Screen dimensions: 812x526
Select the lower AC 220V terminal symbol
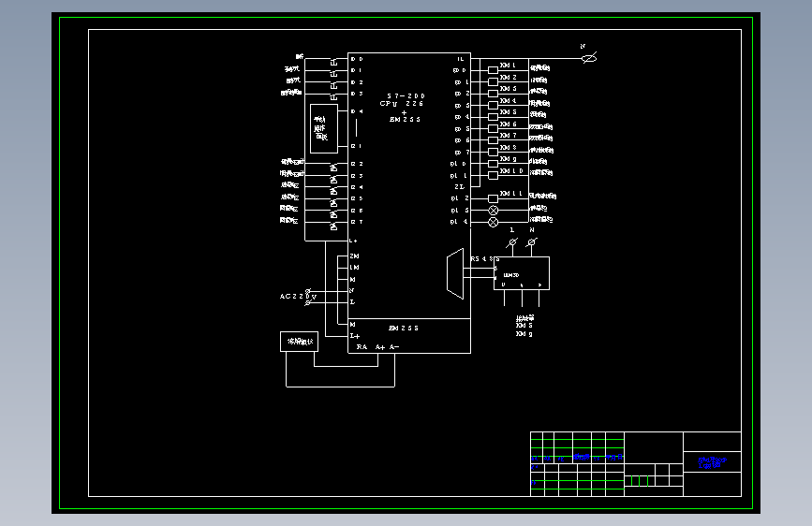(307, 303)
